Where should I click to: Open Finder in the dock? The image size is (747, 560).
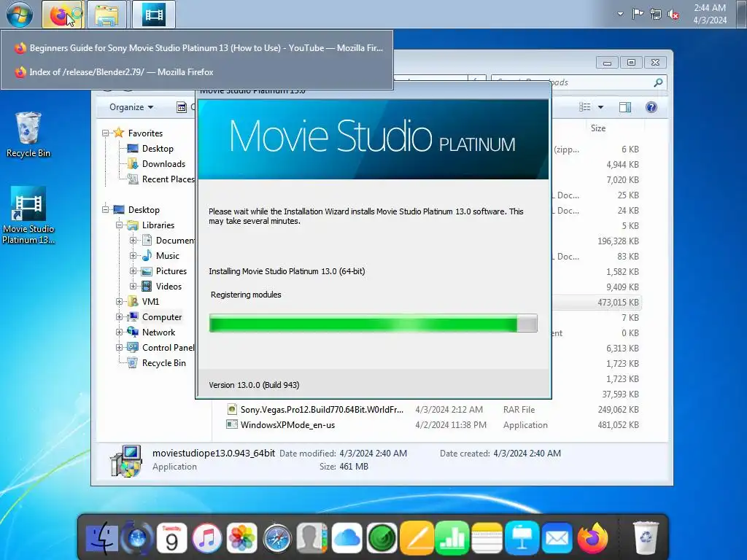click(102, 539)
